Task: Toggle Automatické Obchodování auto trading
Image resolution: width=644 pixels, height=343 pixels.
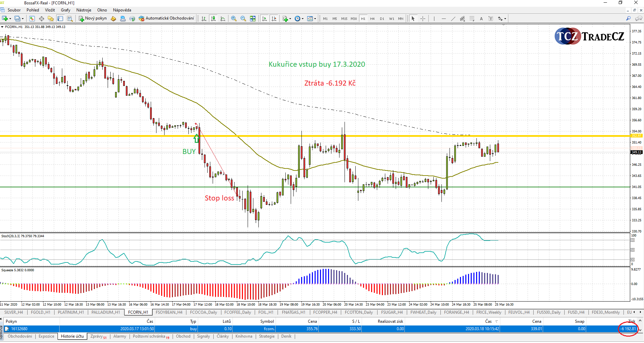Action: (166, 18)
